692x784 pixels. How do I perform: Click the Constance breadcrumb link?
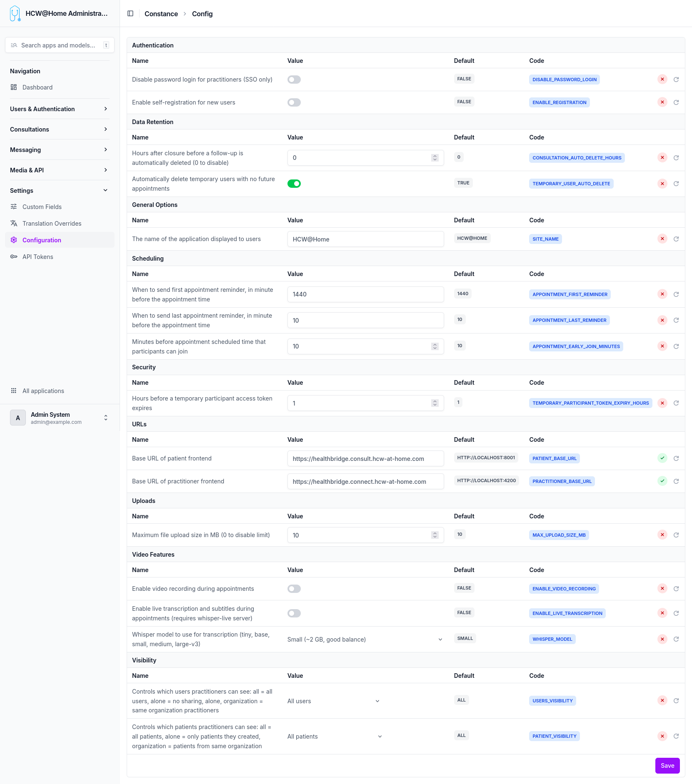tap(161, 14)
